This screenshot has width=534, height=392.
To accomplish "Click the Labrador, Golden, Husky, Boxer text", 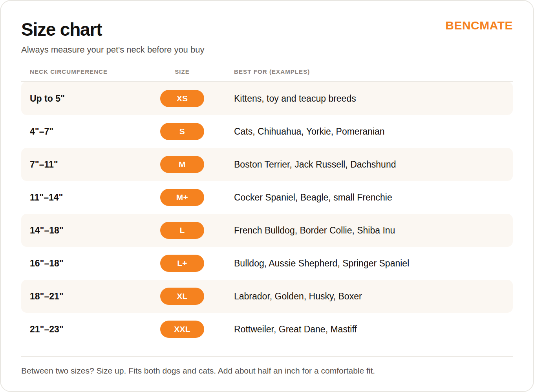I will [298, 296].
